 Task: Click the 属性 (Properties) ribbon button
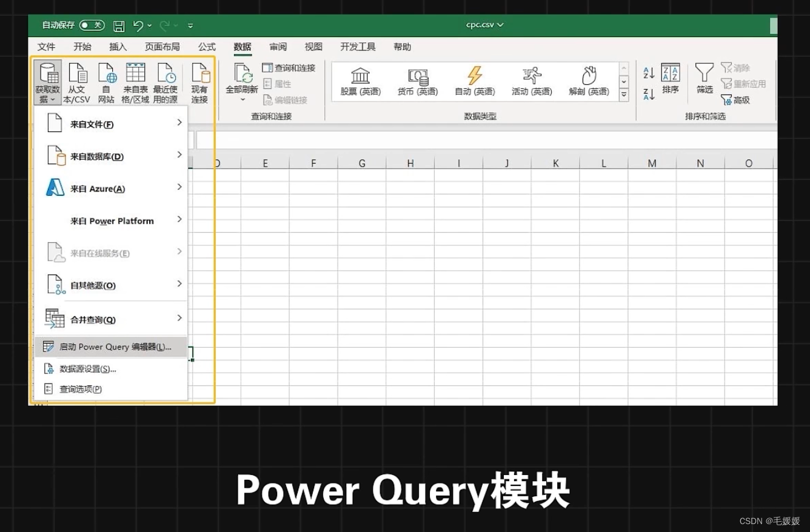tap(277, 84)
